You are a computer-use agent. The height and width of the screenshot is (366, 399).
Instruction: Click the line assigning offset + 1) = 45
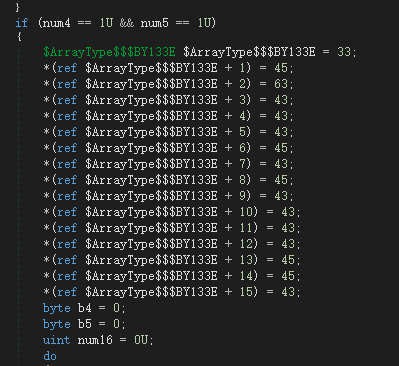point(168,68)
